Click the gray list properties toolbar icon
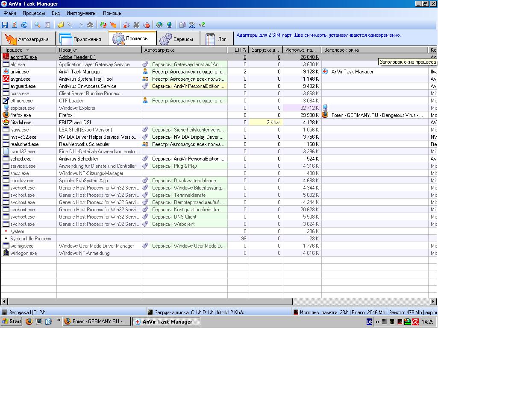532x397 pixels. tap(47, 25)
